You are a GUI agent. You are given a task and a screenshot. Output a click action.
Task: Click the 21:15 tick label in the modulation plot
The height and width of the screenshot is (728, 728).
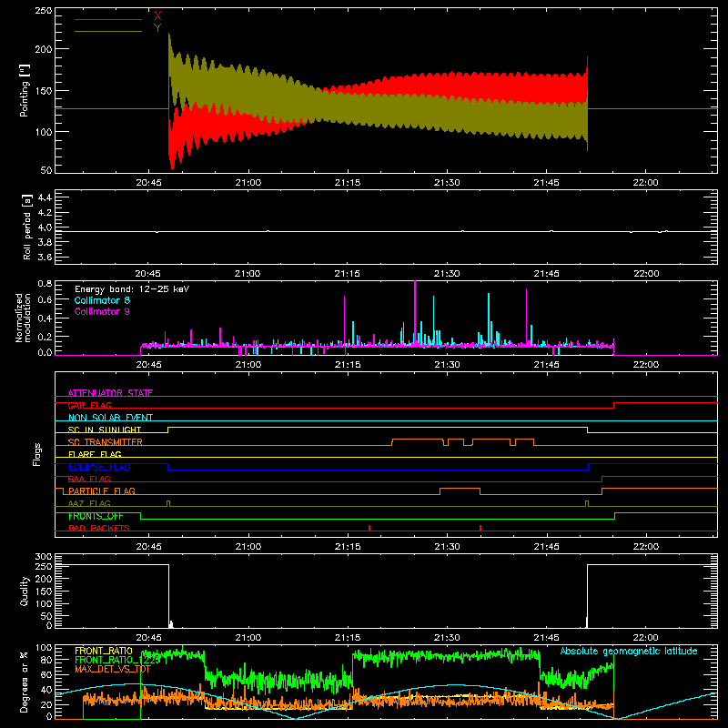(348, 365)
